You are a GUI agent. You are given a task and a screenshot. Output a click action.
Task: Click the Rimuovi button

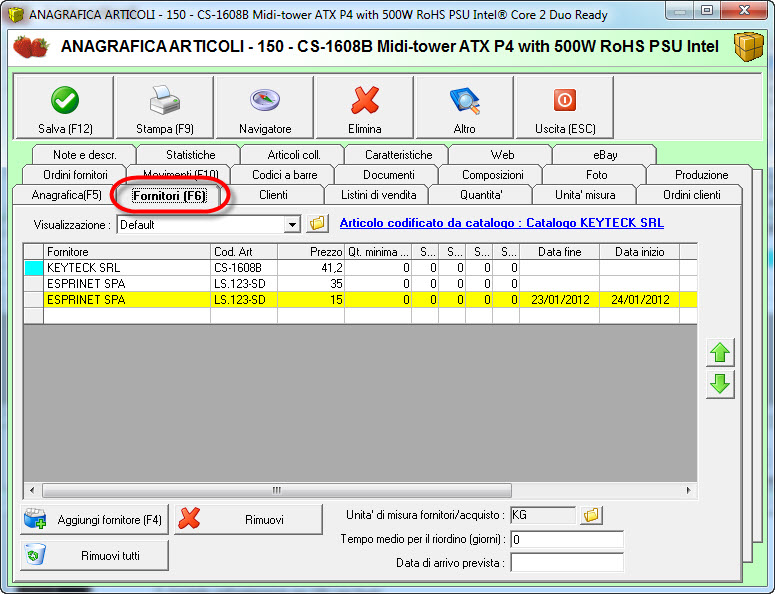(248, 519)
